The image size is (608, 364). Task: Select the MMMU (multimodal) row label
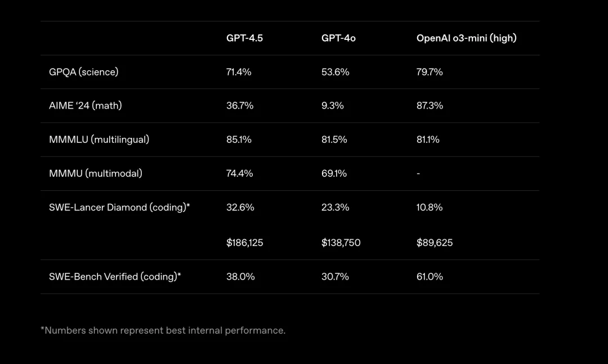[x=95, y=173]
